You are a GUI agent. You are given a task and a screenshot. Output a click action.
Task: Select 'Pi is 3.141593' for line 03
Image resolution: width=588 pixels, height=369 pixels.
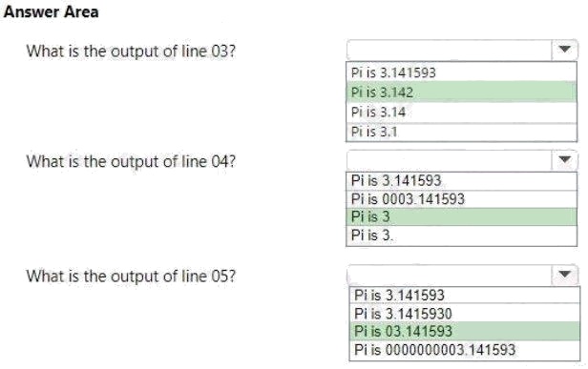click(x=461, y=72)
